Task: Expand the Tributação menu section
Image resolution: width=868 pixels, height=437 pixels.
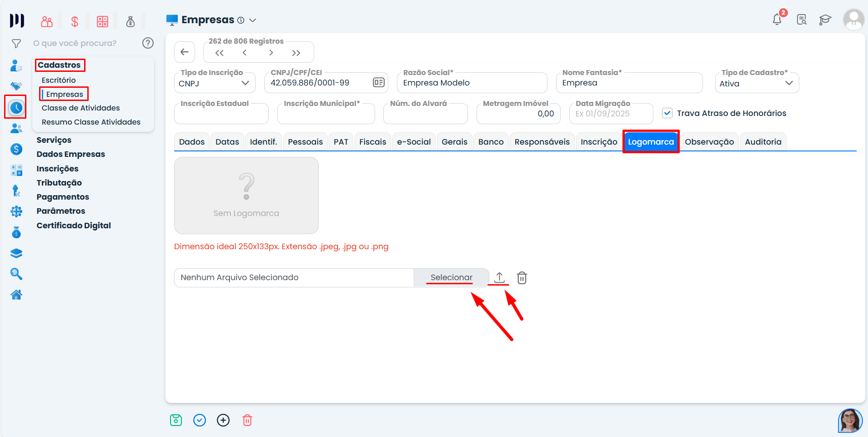Action: pos(60,183)
